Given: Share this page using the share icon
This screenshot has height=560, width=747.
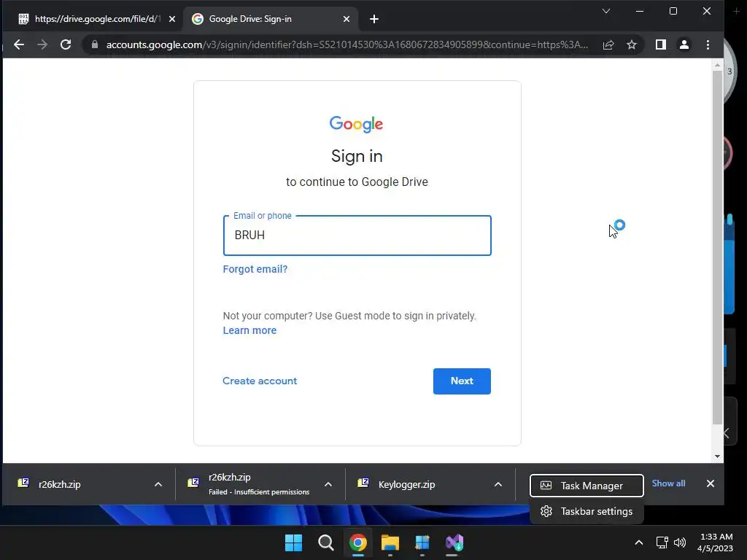Looking at the screenshot, I should click(608, 44).
